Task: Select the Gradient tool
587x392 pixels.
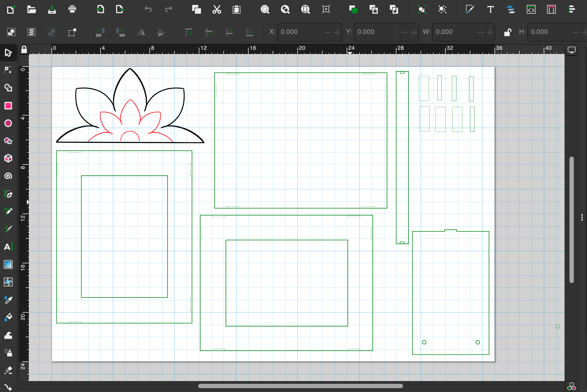Action: (8, 264)
